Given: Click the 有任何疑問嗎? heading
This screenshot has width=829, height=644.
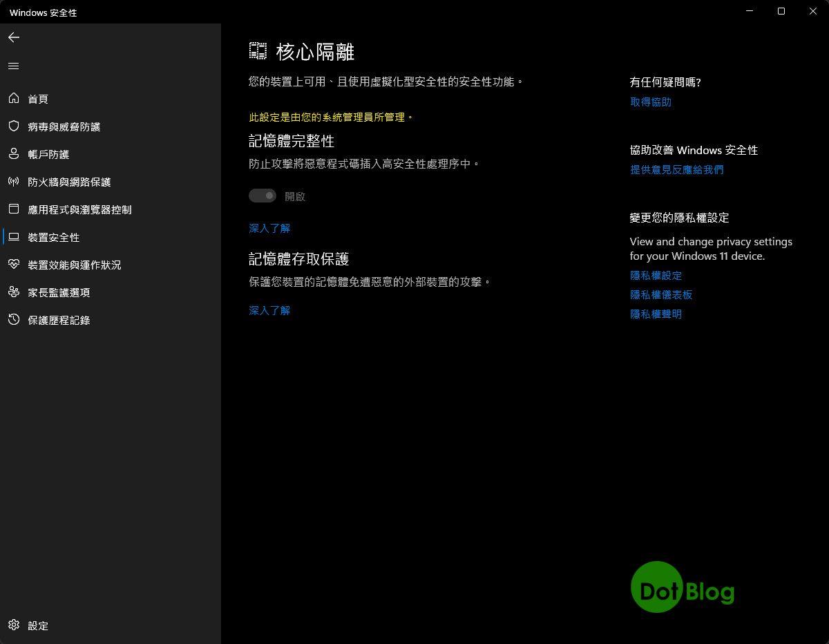Looking at the screenshot, I should [x=665, y=82].
